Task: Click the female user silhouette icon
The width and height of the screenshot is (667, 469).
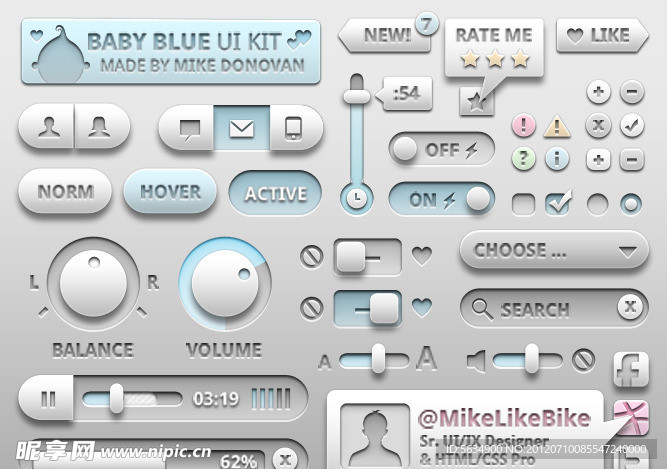Action: click(99, 127)
